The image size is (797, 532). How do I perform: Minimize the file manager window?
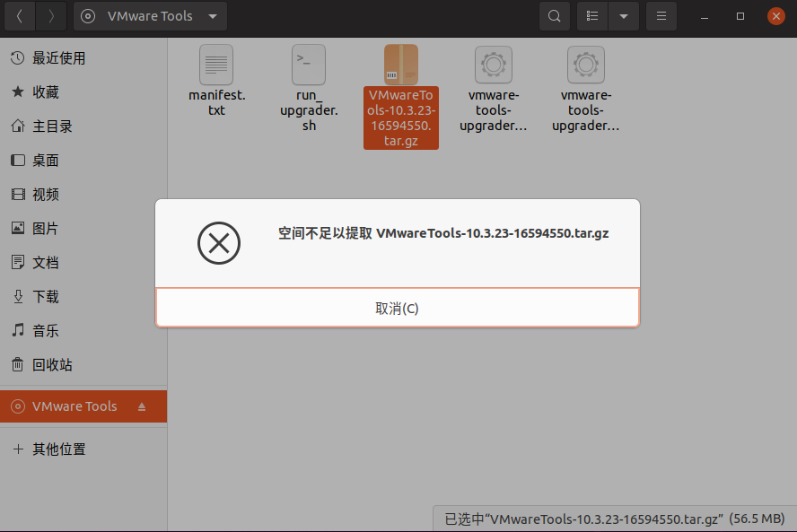[705, 16]
